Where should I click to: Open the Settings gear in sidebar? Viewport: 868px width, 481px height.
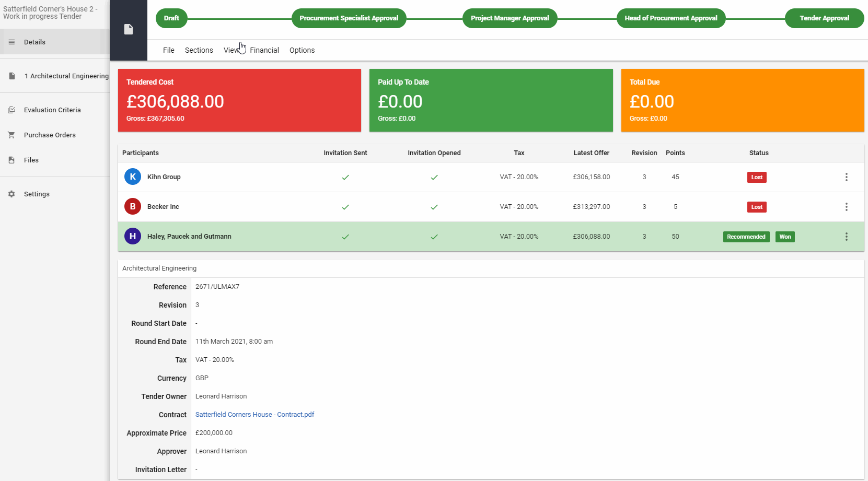[11, 194]
